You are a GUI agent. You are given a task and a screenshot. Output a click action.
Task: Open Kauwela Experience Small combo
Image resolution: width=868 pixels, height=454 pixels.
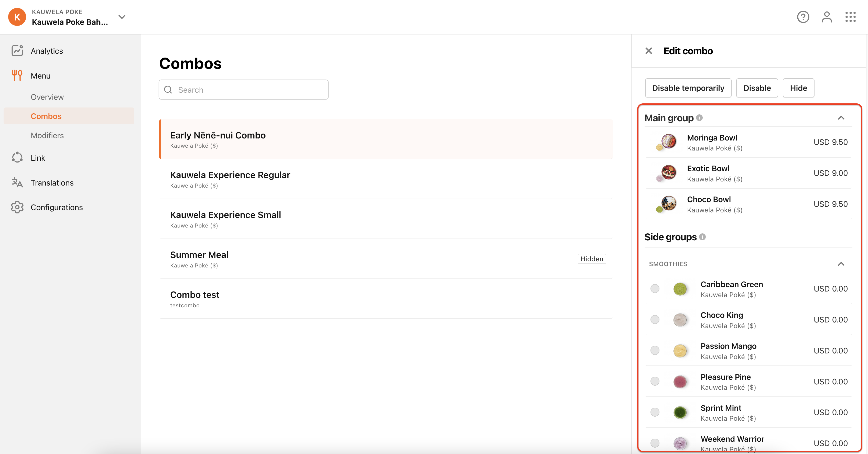click(386, 219)
